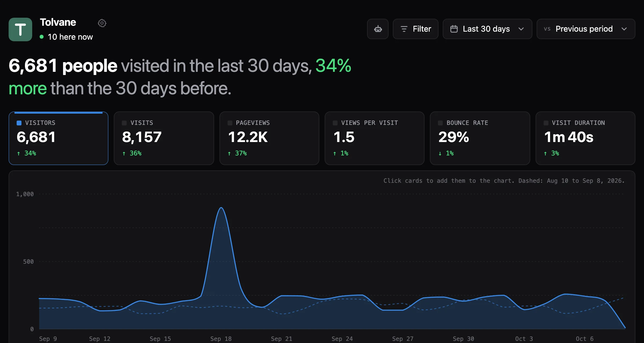644x343 pixels.
Task: Open the Filter button
Action: point(416,29)
